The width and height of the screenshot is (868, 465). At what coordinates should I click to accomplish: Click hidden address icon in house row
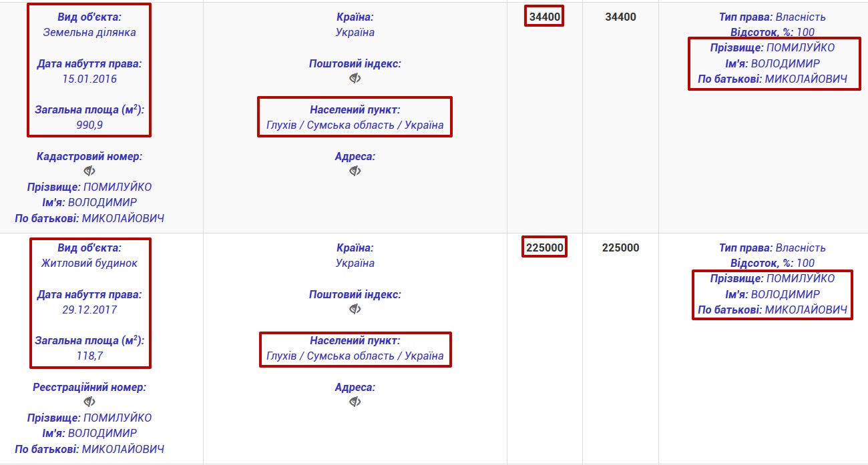coord(355,402)
